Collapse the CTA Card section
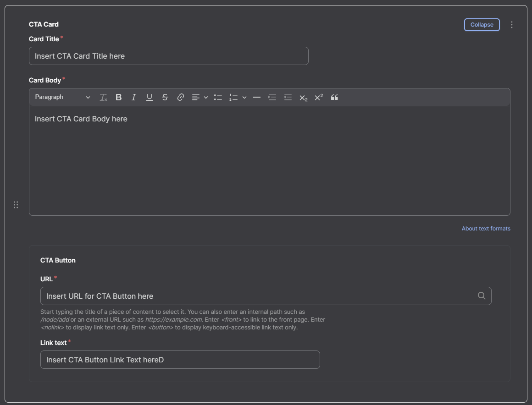This screenshot has height=405, width=532. point(482,25)
